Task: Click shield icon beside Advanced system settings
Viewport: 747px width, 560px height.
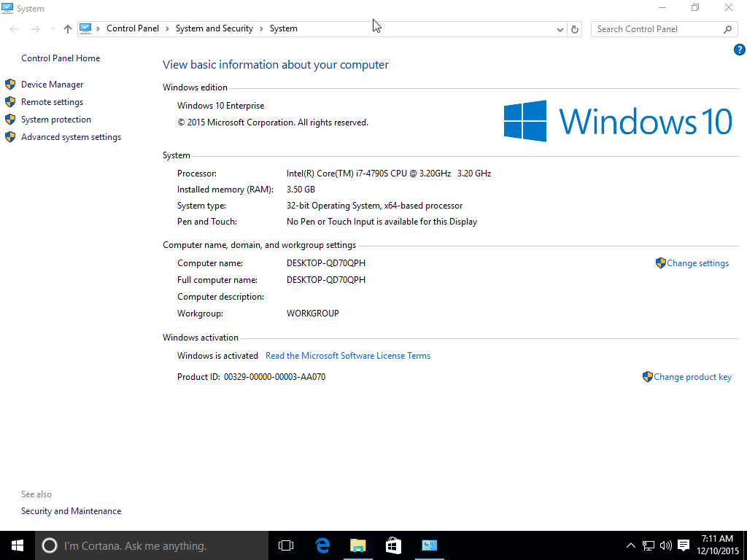Action: [10, 137]
